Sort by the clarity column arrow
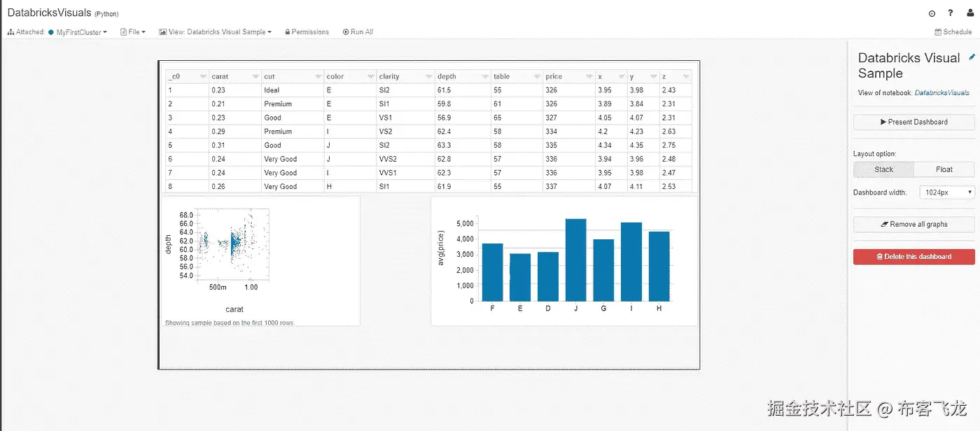The height and width of the screenshot is (431, 980). (428, 76)
